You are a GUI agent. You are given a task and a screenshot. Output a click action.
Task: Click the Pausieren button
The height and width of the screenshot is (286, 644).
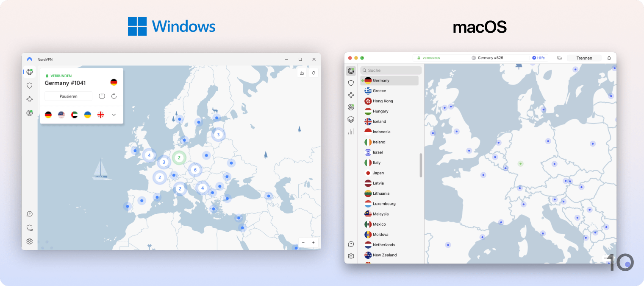pos(68,96)
